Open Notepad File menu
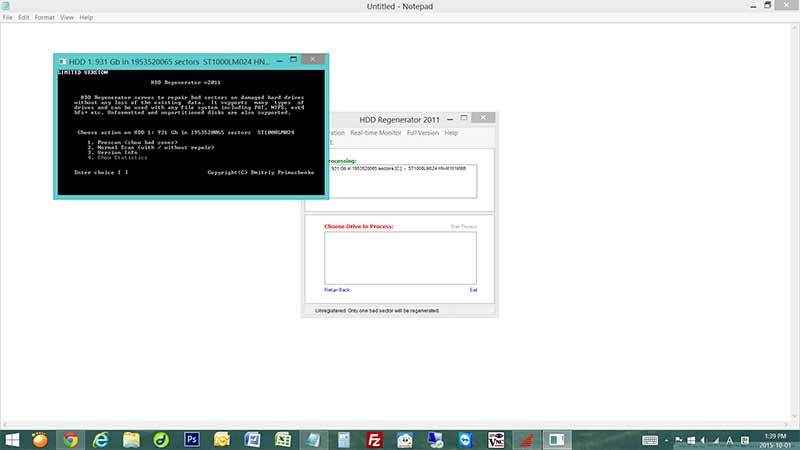This screenshot has height=450, width=800. point(8,17)
